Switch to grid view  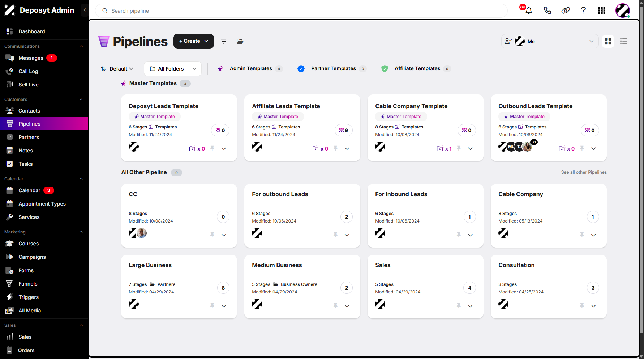coord(608,41)
